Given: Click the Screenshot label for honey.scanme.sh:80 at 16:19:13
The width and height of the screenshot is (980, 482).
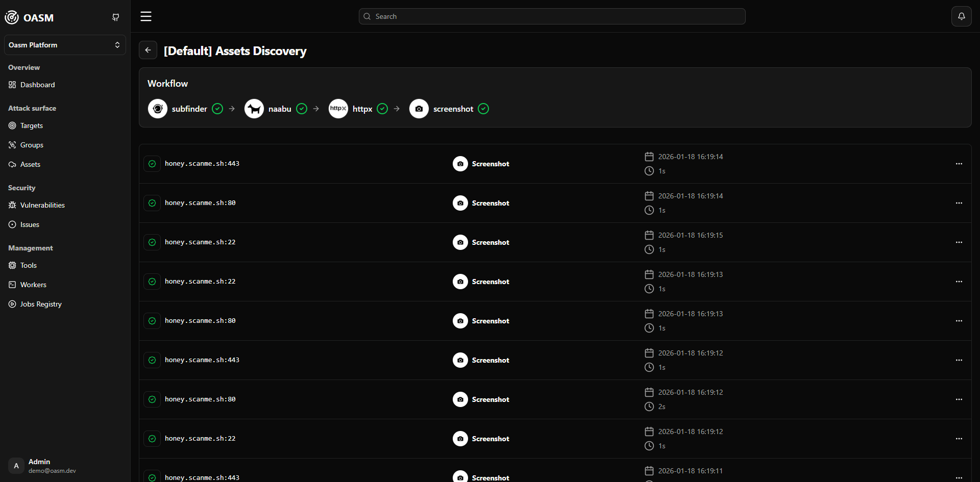Looking at the screenshot, I should tap(491, 321).
